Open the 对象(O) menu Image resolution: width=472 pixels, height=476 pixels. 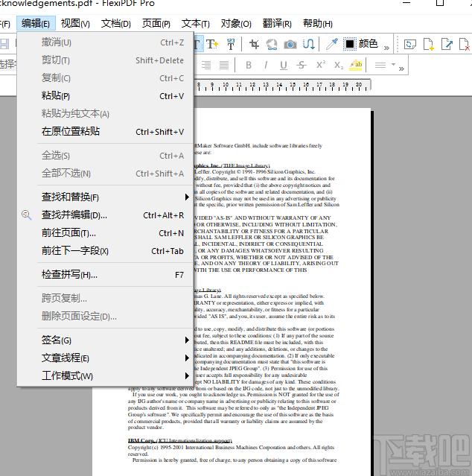tap(236, 23)
